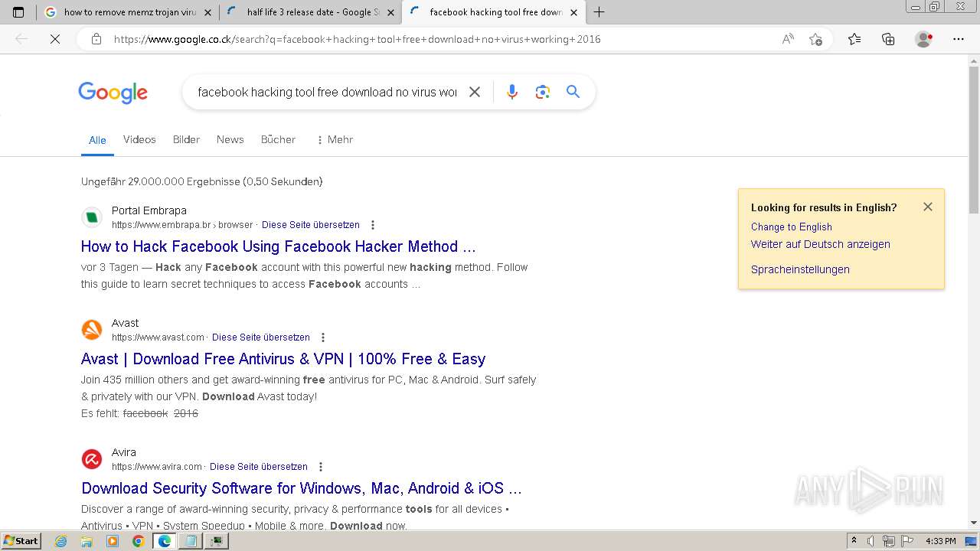Screen dimensions: 980x551
Task: Open the Read aloud icon
Action: tap(788, 39)
